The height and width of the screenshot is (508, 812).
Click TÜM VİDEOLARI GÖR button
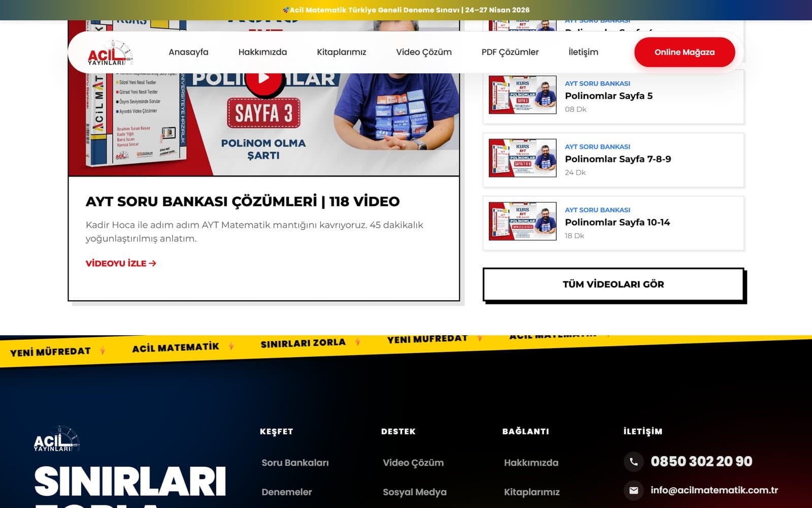pos(613,284)
